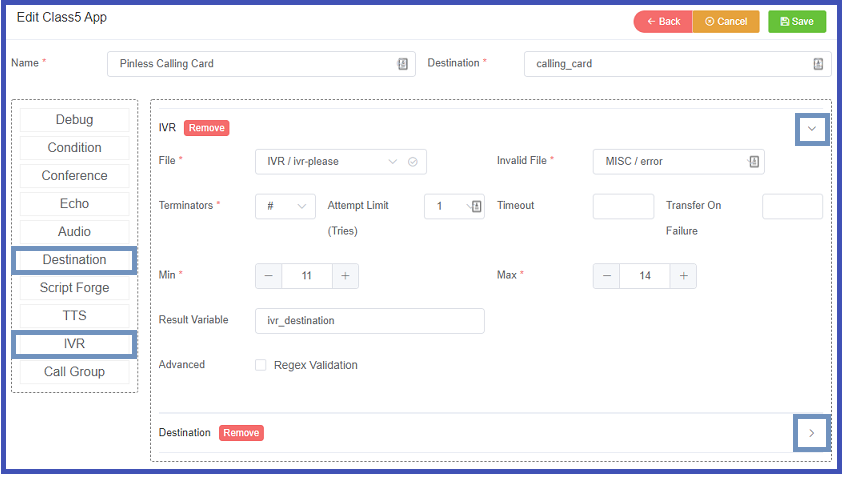The height and width of the screenshot is (477, 844).
Task: Open the IVR File dropdown
Action: [341, 161]
